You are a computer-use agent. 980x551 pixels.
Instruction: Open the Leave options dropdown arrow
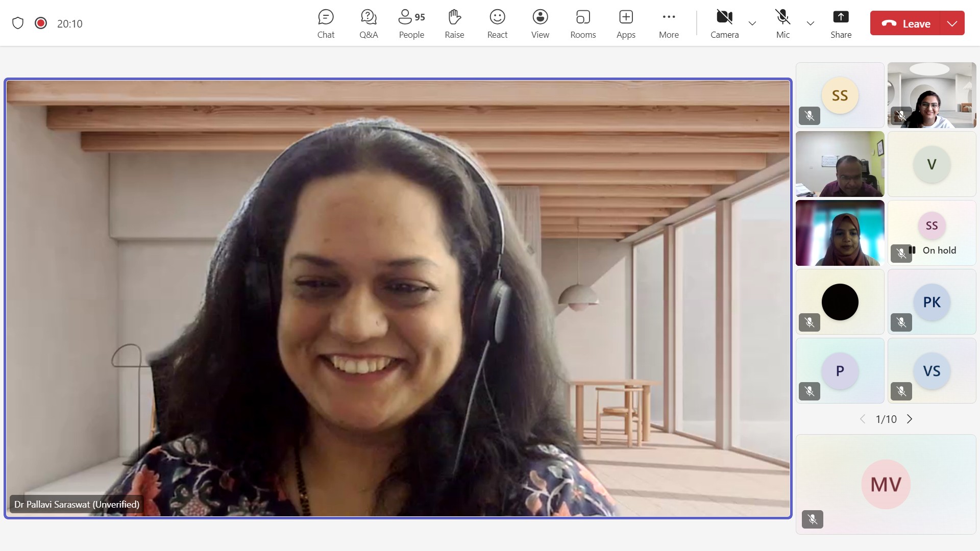[x=952, y=23]
